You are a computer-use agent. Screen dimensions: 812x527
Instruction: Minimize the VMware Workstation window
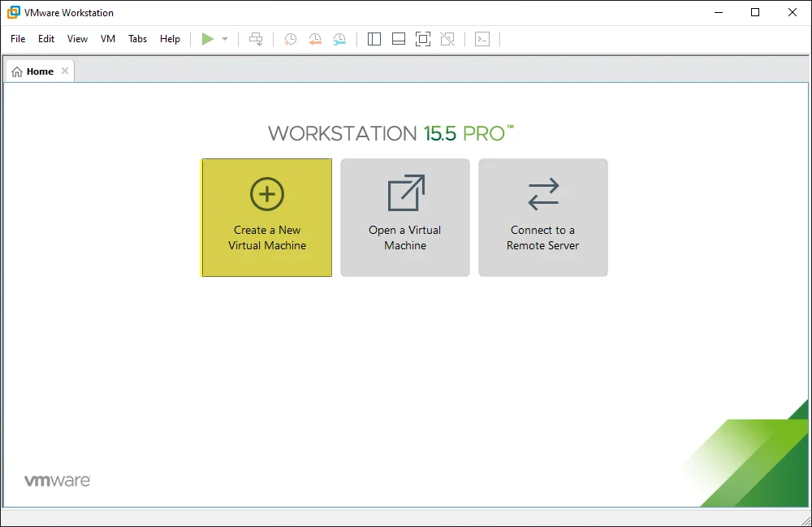(719, 12)
